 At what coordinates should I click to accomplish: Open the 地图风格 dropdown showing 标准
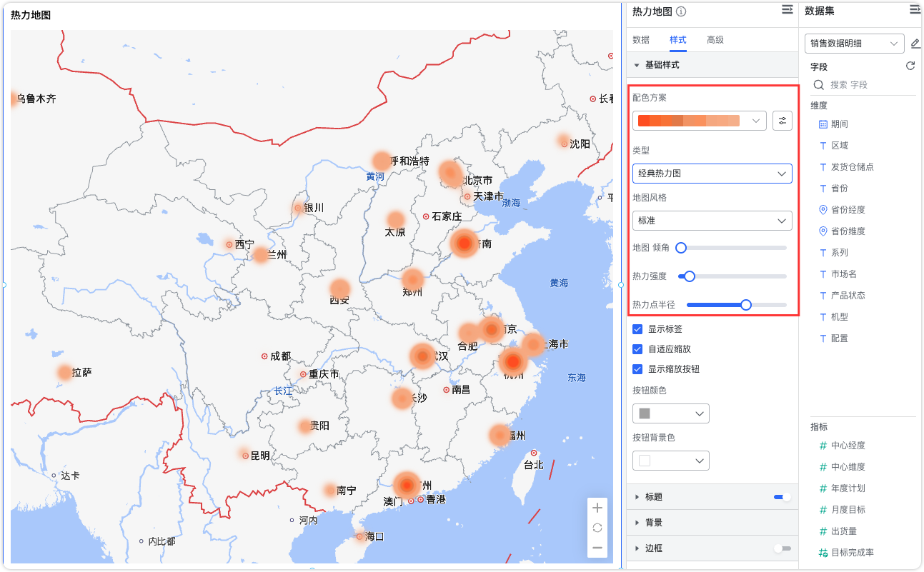[712, 221]
